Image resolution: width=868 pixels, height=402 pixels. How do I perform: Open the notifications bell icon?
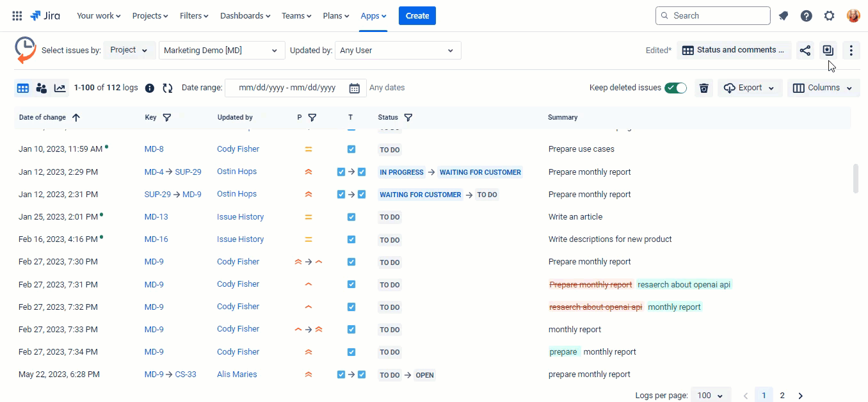tap(784, 16)
